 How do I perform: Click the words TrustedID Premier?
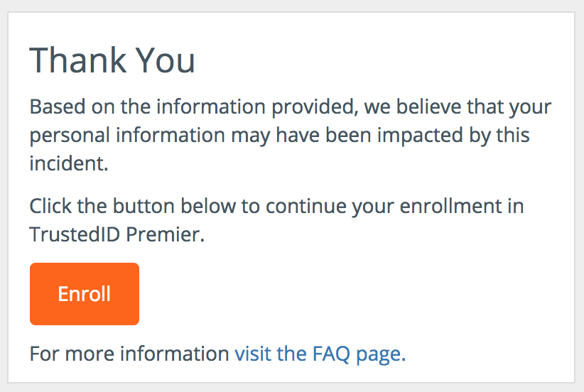click(x=117, y=234)
